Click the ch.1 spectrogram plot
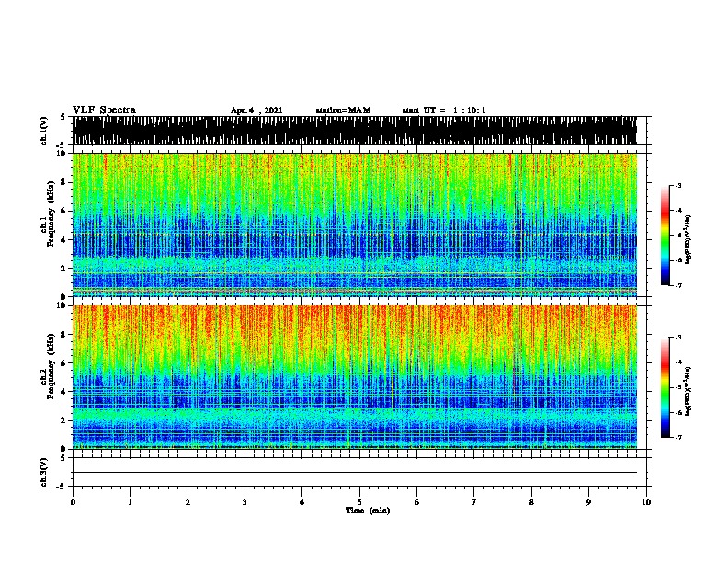Screen dimensions: 728x563 tap(355, 224)
